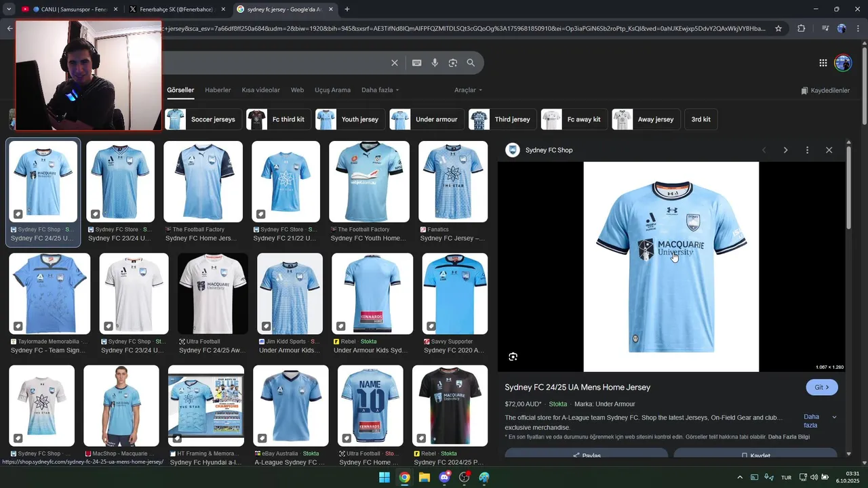Close the image preview panel
This screenshot has height=488, width=868.
click(829, 150)
